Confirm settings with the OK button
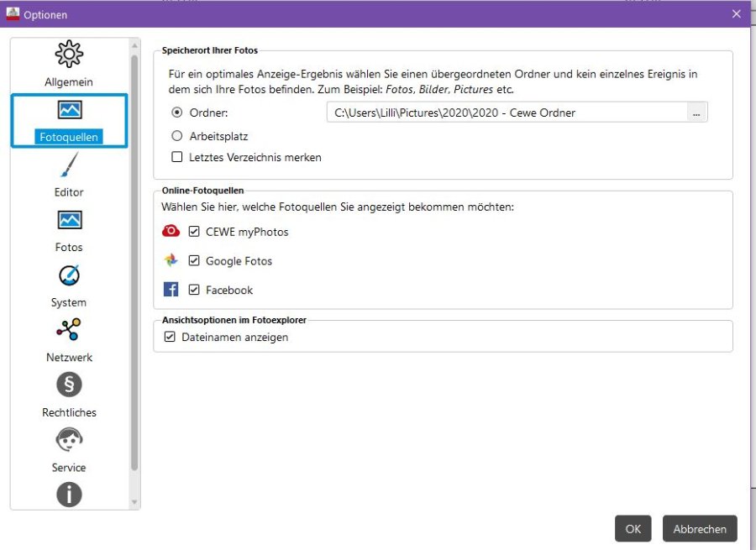The width and height of the screenshot is (756, 550). [x=633, y=529]
